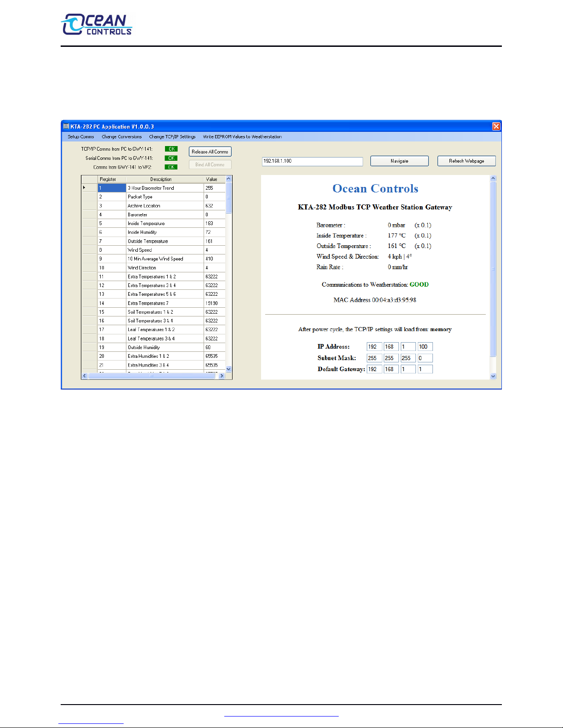Select the 'Packet Type' description cell
Viewport: 563px width, 728px height.
(x=165, y=197)
